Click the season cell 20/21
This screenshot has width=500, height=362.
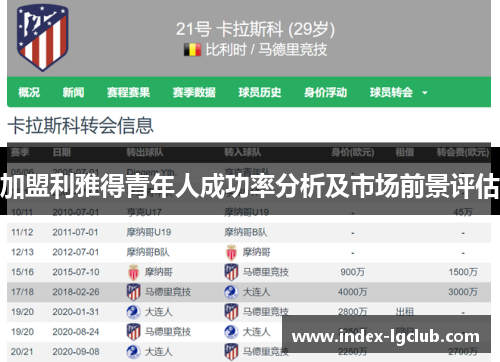pyautogui.click(x=22, y=352)
